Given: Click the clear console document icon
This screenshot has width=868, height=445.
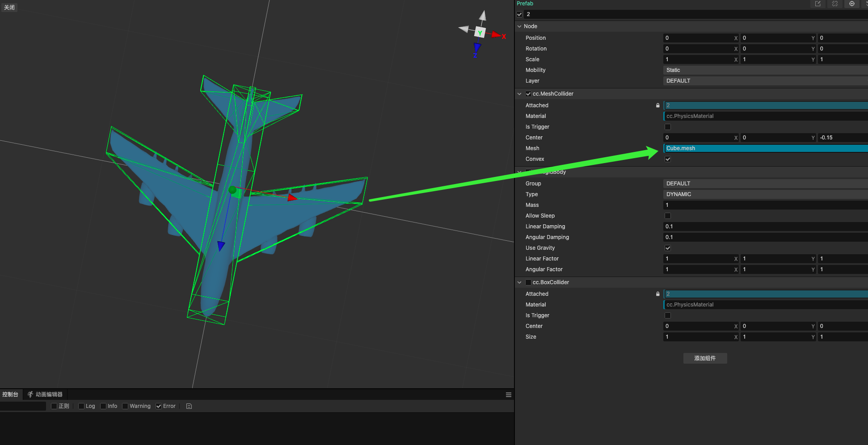Looking at the screenshot, I should tap(189, 406).
